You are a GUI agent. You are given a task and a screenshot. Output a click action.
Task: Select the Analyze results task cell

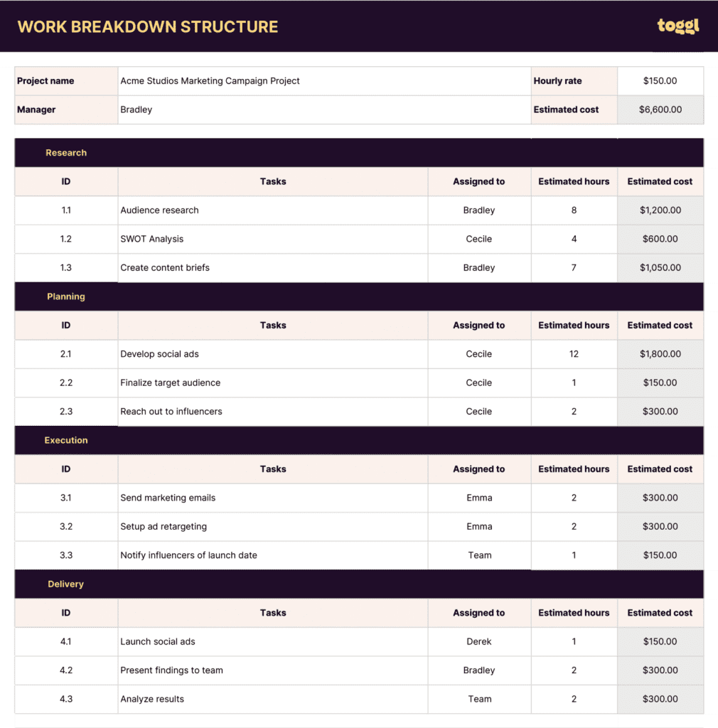tap(152, 699)
